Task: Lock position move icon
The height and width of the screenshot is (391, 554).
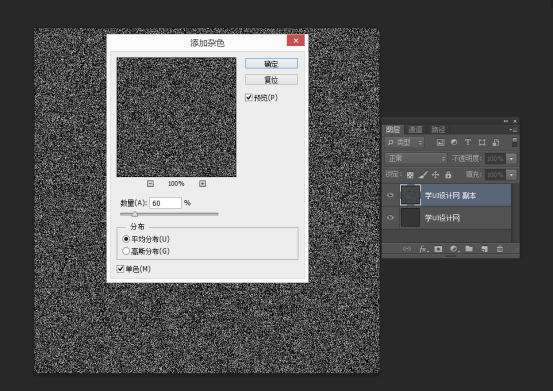Action: click(x=435, y=175)
